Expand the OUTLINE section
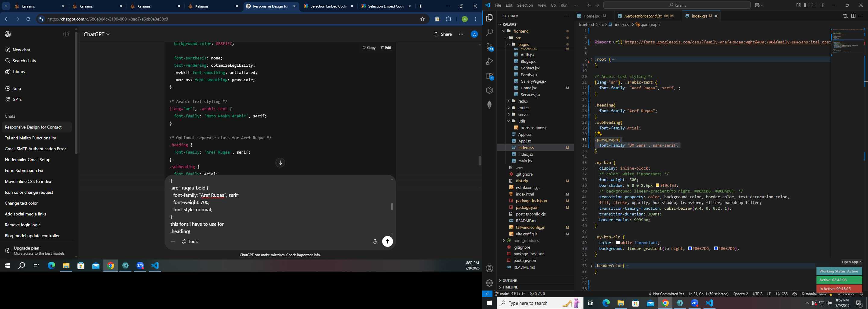This screenshot has height=309, width=868. pyautogui.click(x=500, y=281)
